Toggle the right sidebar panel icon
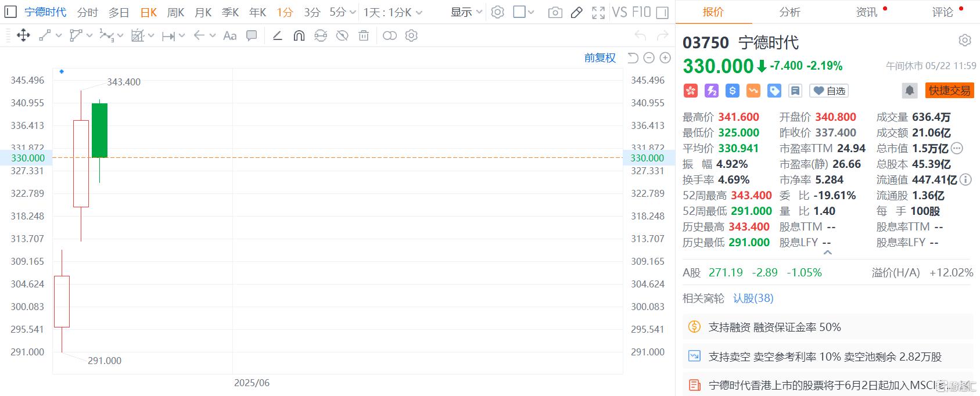 pos(663,12)
